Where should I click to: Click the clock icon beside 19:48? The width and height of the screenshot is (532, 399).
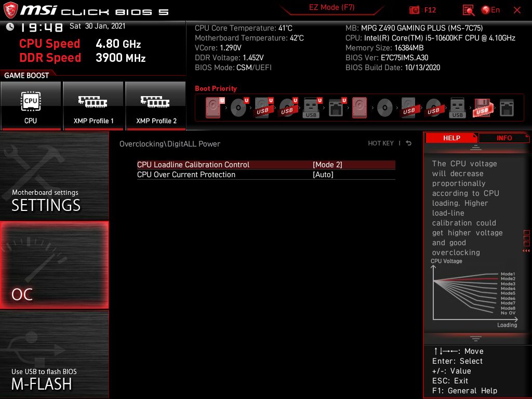point(10,26)
